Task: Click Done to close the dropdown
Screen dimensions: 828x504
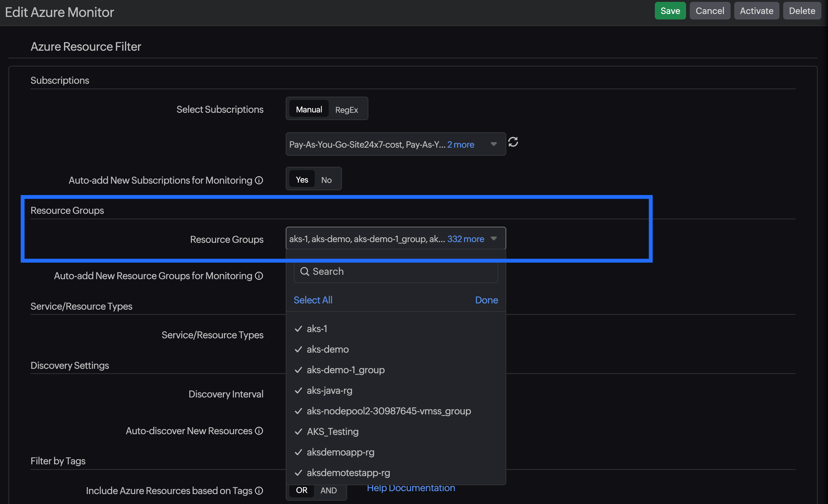Action: point(486,300)
